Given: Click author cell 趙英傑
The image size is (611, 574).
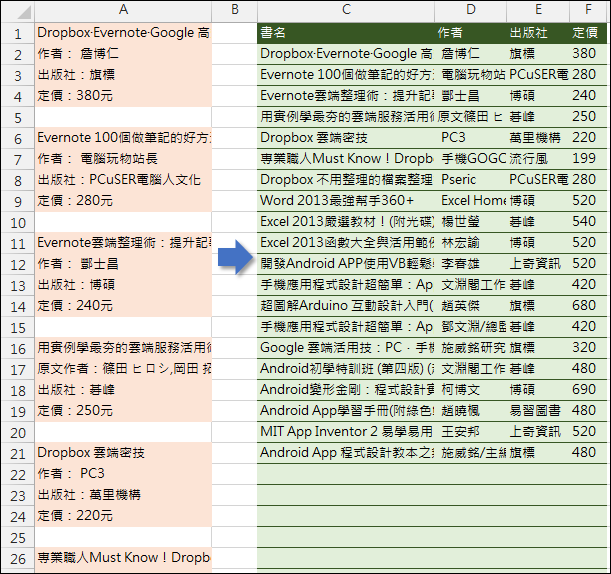Looking at the screenshot, I should click(471, 306).
